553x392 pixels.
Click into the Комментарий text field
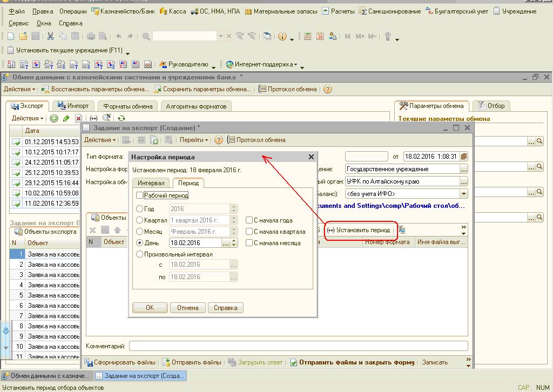click(298, 346)
